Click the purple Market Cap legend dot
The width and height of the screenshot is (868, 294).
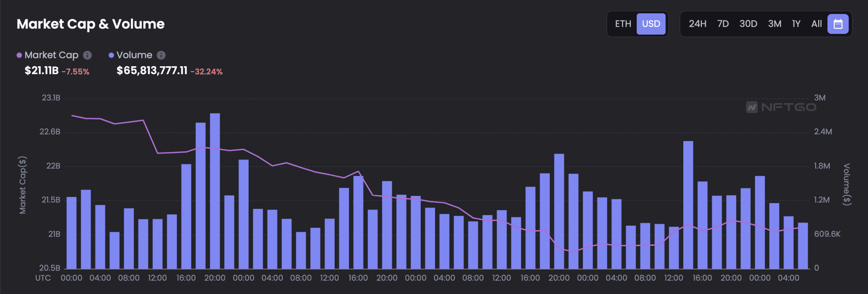pyautogui.click(x=19, y=55)
